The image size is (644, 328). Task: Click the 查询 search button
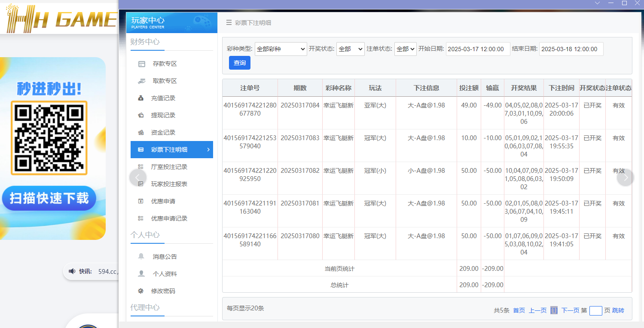239,62
